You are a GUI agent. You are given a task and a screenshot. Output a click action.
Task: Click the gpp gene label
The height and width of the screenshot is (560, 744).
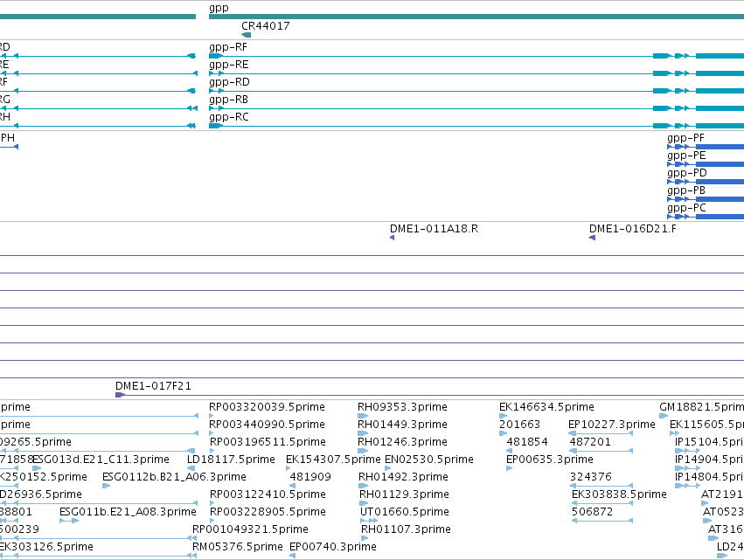click(219, 8)
